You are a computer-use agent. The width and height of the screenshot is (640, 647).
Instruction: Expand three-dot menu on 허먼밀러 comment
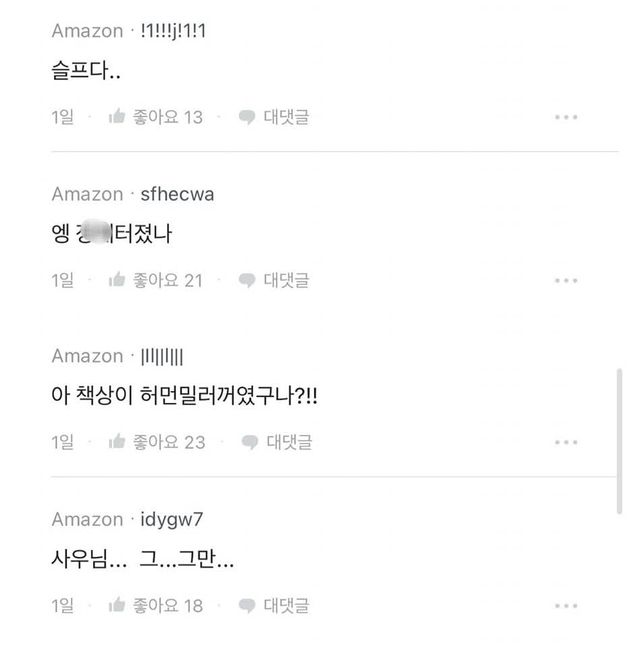(x=566, y=442)
